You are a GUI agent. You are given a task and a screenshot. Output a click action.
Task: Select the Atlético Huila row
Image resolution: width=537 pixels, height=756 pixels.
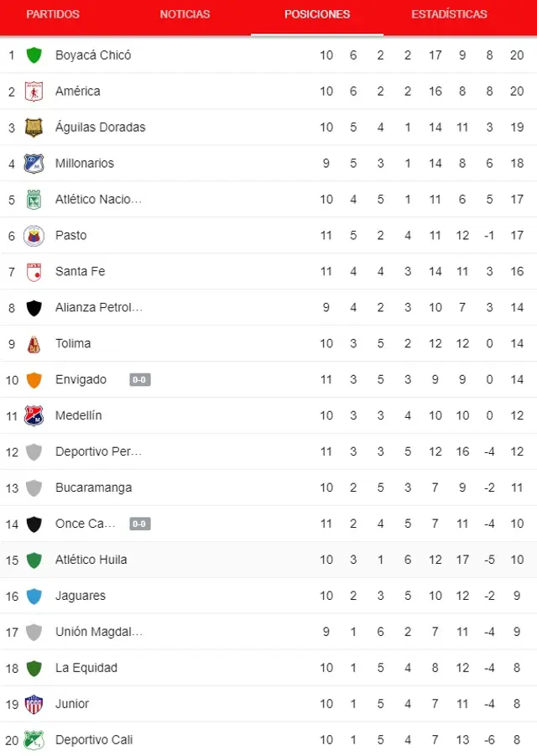268,560
